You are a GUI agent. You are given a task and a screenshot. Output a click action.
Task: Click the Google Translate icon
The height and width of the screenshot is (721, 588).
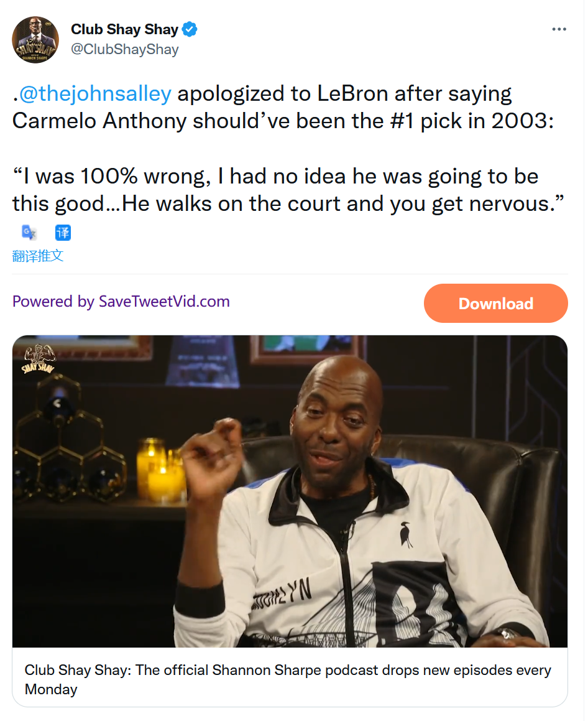click(x=29, y=233)
